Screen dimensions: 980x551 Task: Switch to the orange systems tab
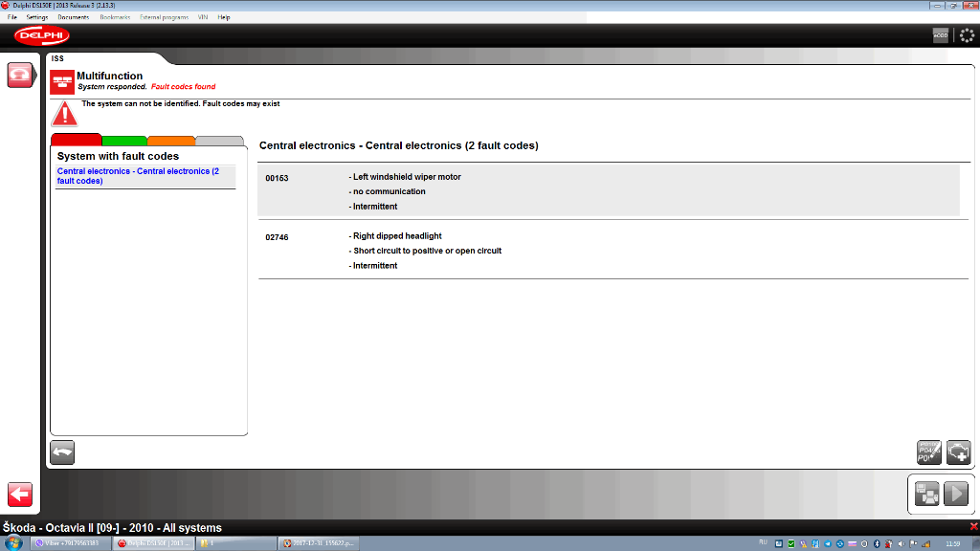tap(171, 141)
